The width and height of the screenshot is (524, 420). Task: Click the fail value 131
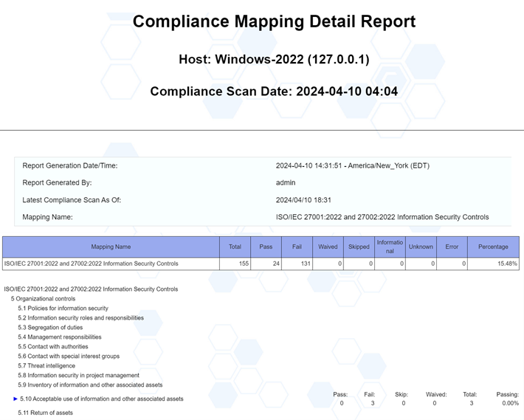tap(306, 264)
